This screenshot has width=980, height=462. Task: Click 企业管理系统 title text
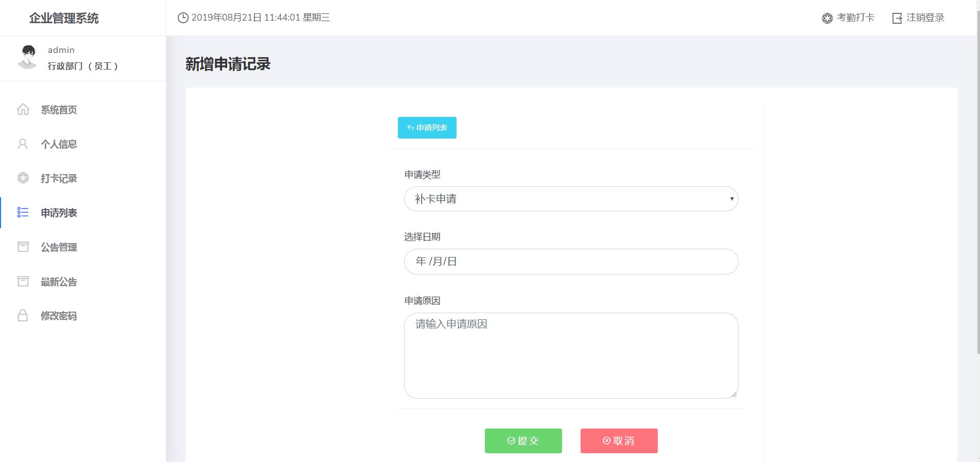pyautogui.click(x=64, y=18)
